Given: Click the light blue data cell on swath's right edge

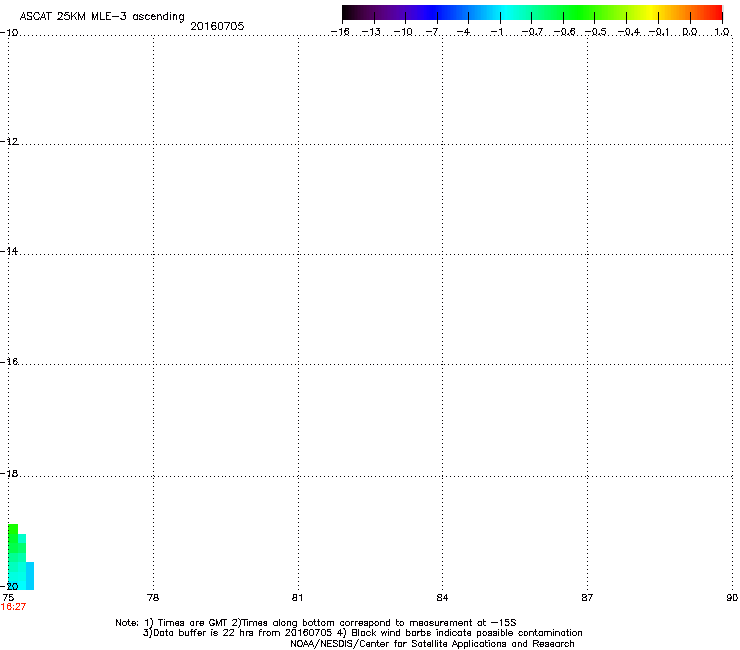Looking at the screenshot, I should click(30, 576).
